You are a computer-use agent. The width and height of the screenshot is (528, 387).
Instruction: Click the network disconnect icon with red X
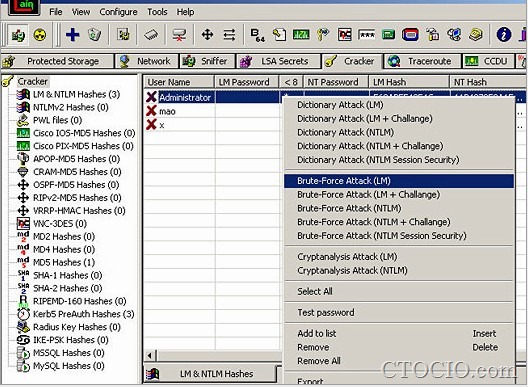tap(179, 35)
